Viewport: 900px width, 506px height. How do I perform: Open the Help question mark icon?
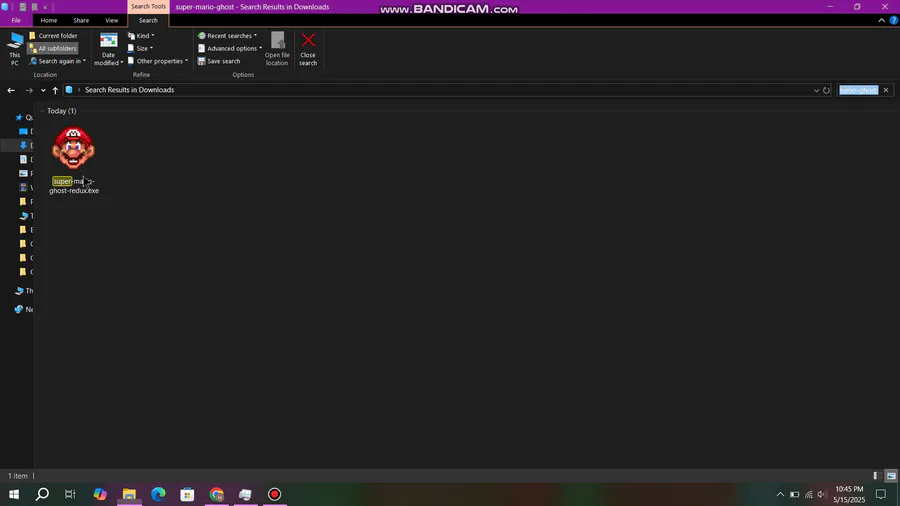(894, 20)
